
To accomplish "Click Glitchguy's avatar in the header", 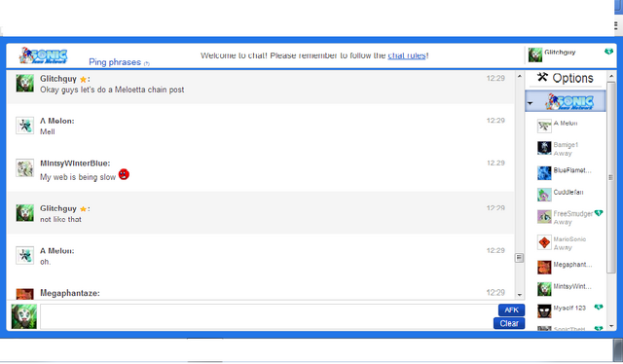I will (534, 55).
